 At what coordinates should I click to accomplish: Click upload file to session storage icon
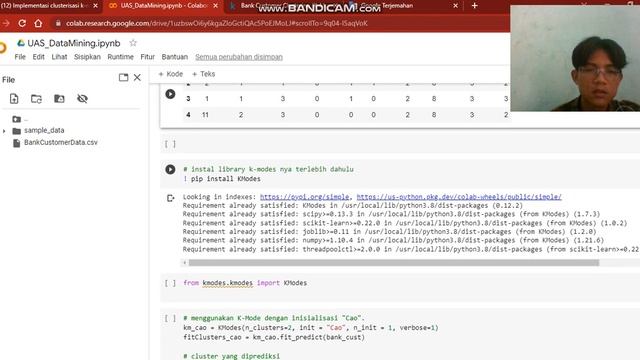click(14, 98)
